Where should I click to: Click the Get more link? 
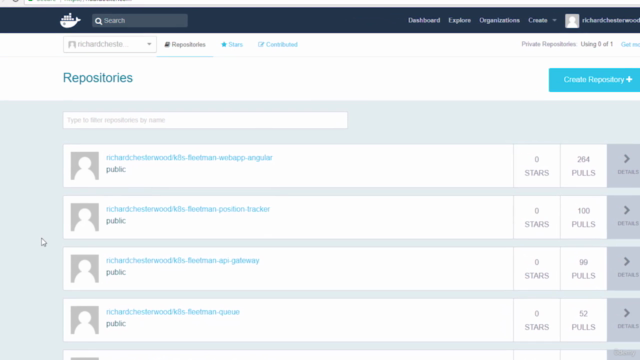pos(630,44)
